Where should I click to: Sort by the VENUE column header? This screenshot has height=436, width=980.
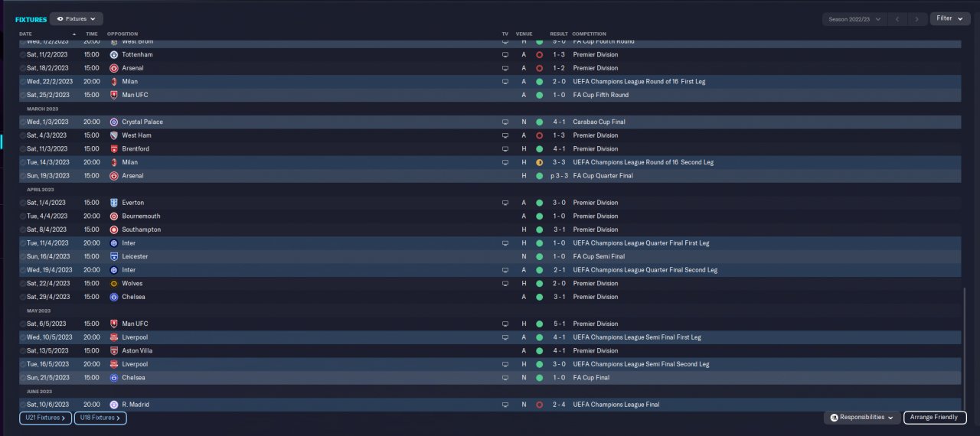[x=524, y=34]
